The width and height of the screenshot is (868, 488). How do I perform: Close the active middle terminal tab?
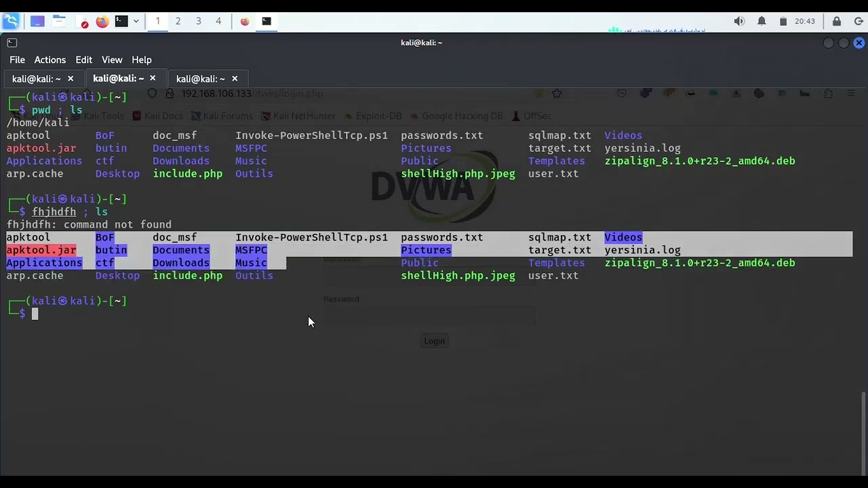[153, 79]
